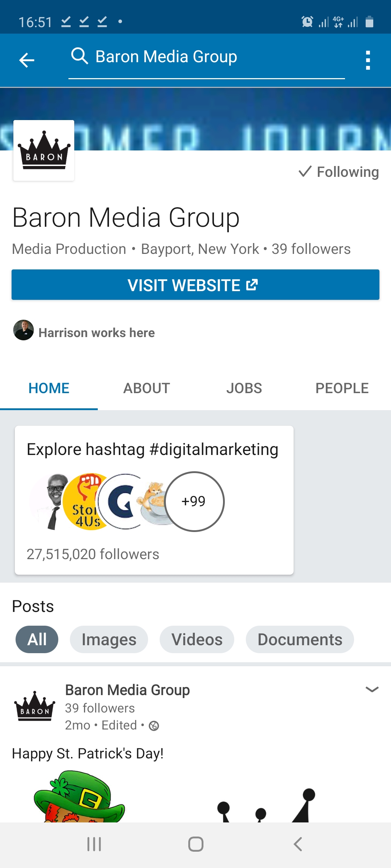Tap the Baron Media Group page title
391x868 pixels.
(126, 218)
